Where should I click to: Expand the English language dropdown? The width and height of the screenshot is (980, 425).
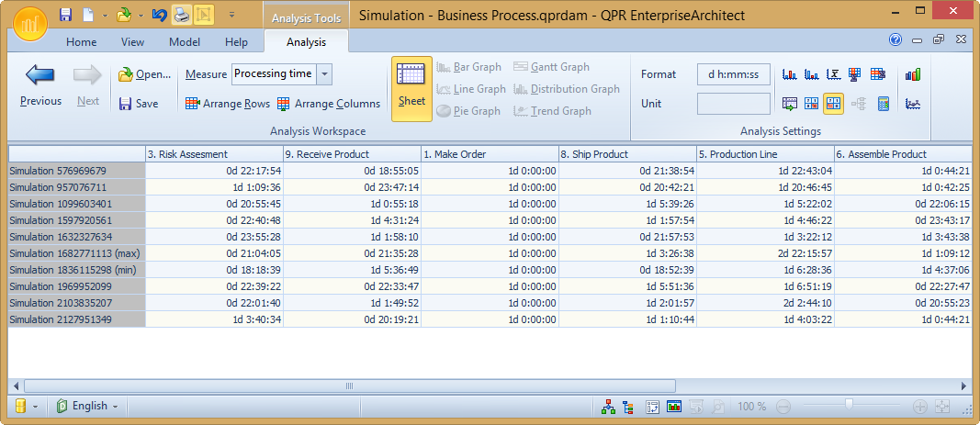(116, 406)
